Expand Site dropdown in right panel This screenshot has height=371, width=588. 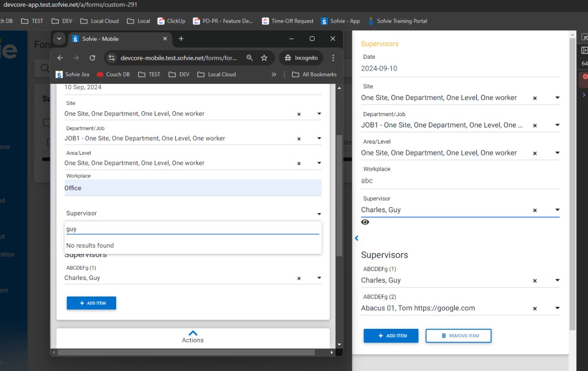(557, 98)
